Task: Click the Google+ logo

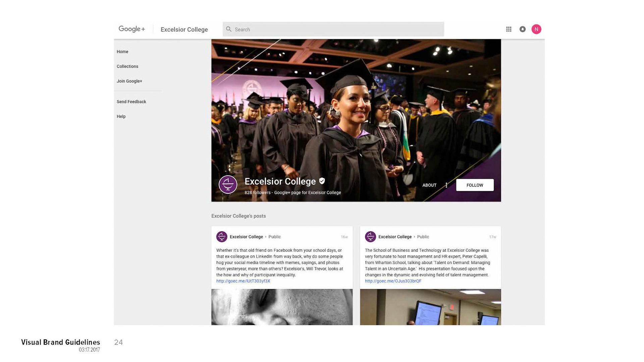Action: [x=132, y=29]
